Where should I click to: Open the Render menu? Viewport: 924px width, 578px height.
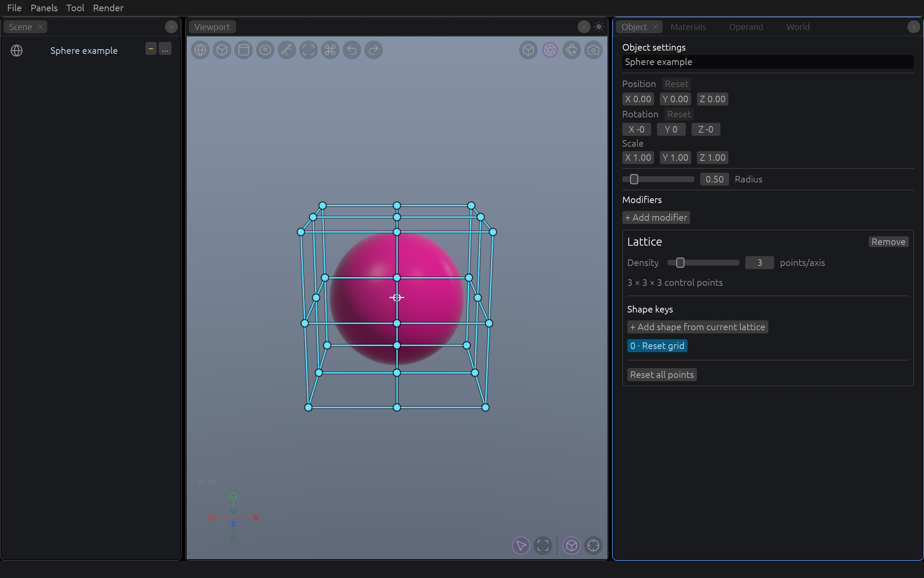point(108,8)
